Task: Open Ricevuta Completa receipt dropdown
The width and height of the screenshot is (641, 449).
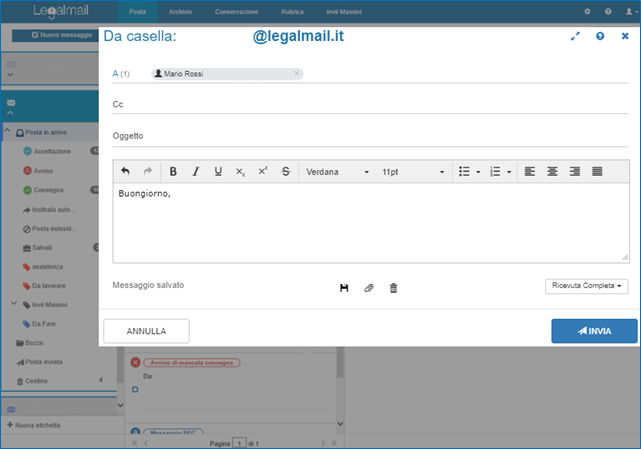Action: pos(587,286)
